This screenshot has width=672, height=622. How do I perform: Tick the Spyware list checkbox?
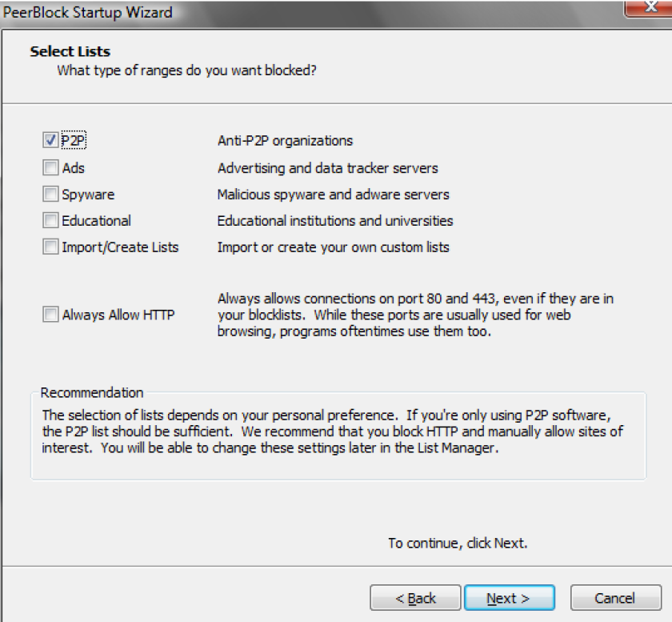[x=50, y=195]
